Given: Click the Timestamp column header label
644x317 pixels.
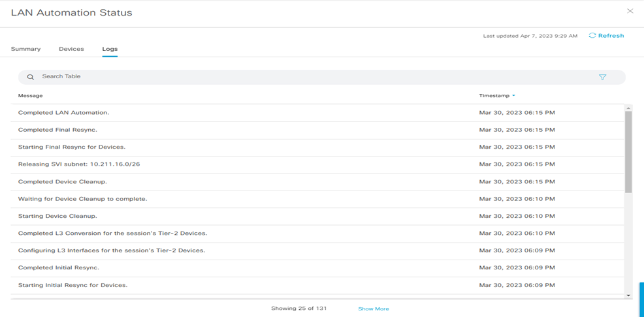Looking at the screenshot, I should (494, 96).
